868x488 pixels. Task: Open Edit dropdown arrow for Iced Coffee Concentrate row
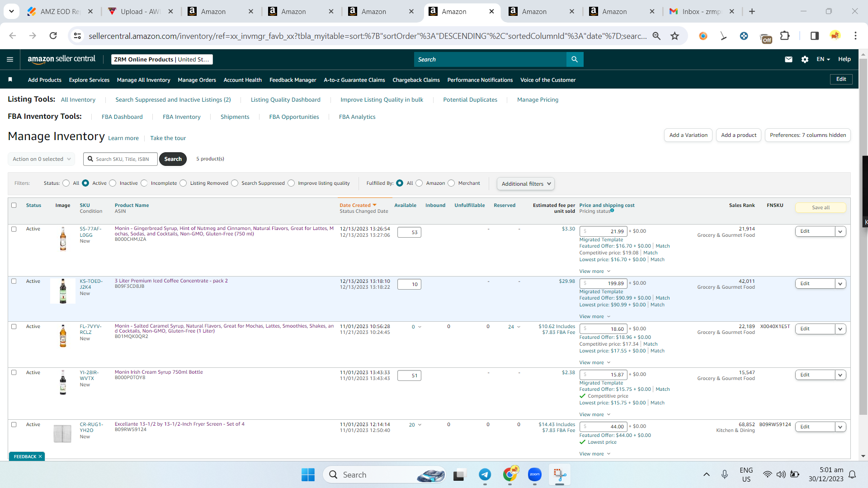pos(840,284)
